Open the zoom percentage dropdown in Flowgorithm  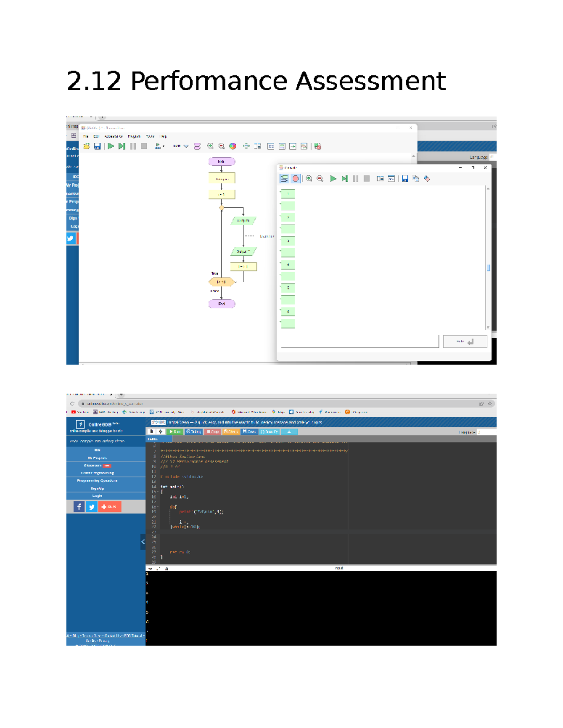(185, 146)
